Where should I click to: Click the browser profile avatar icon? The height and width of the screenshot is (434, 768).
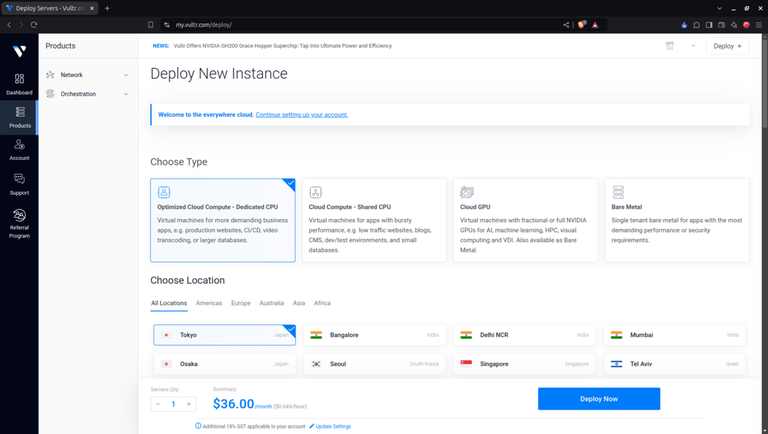pyautogui.click(x=746, y=24)
